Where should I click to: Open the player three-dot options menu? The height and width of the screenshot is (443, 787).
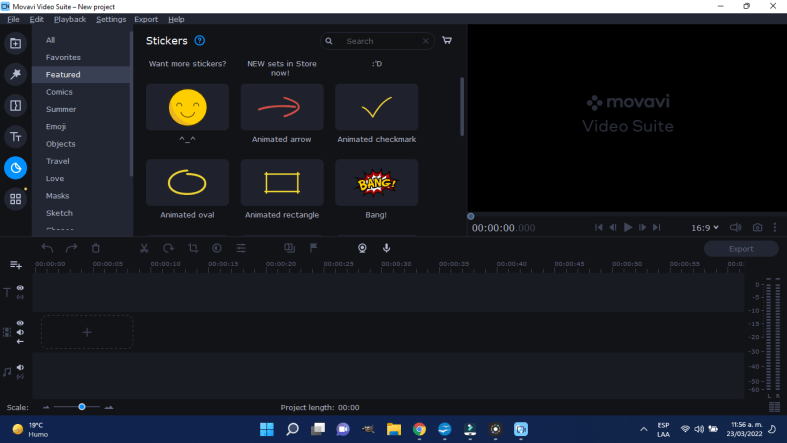pos(775,227)
